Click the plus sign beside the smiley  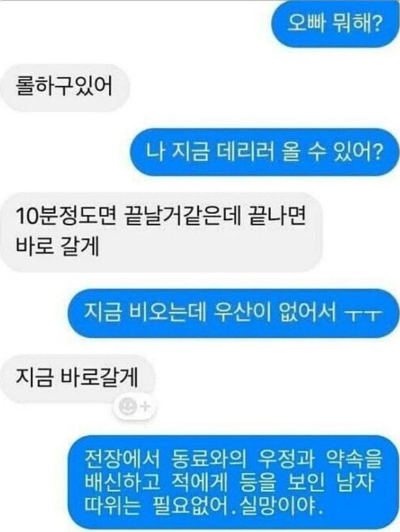[x=146, y=406]
